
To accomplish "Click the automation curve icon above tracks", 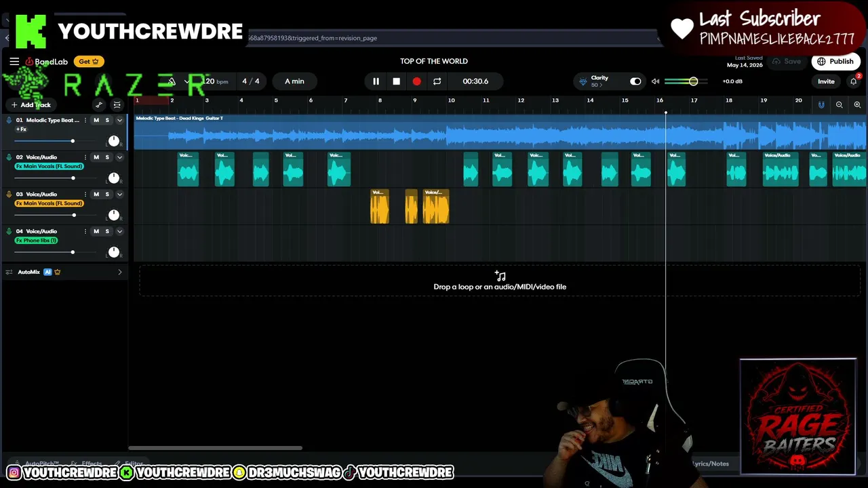I will pyautogui.click(x=99, y=105).
